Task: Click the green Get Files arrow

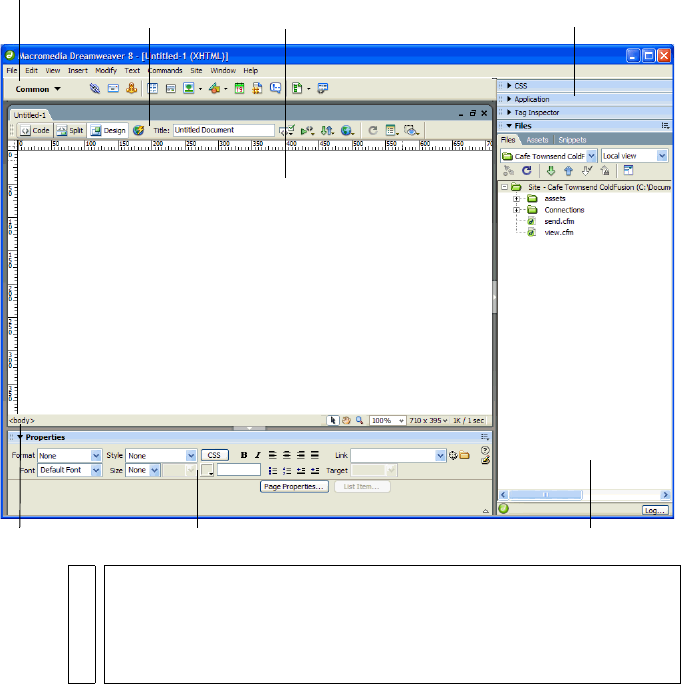Action: point(551,171)
